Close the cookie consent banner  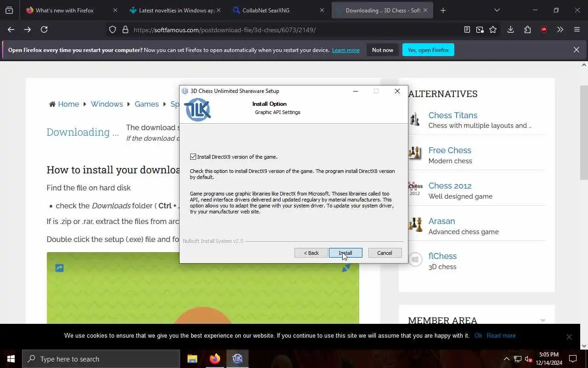[569, 337]
